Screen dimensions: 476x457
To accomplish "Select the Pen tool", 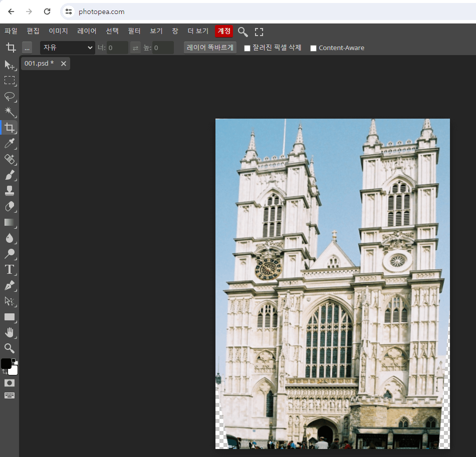I will (x=10, y=285).
